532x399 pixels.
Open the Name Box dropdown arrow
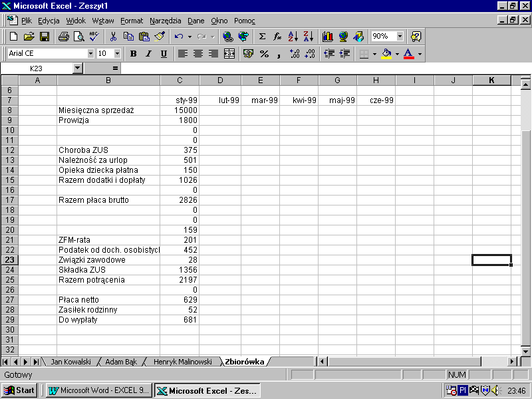pyautogui.click(x=78, y=68)
